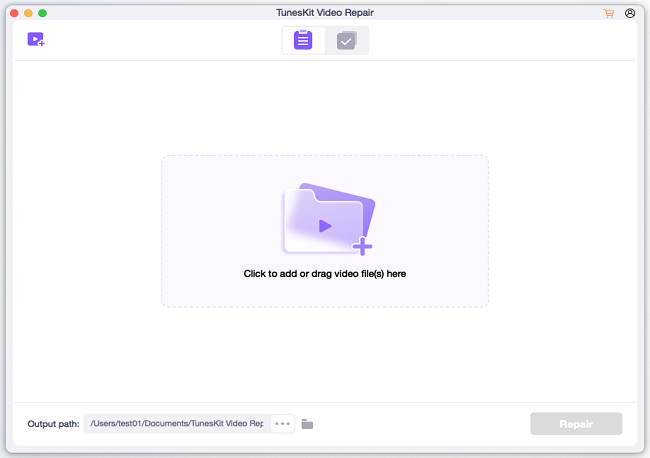The height and width of the screenshot is (458, 650).
Task: Switch to the repair list tab
Action: [303, 40]
